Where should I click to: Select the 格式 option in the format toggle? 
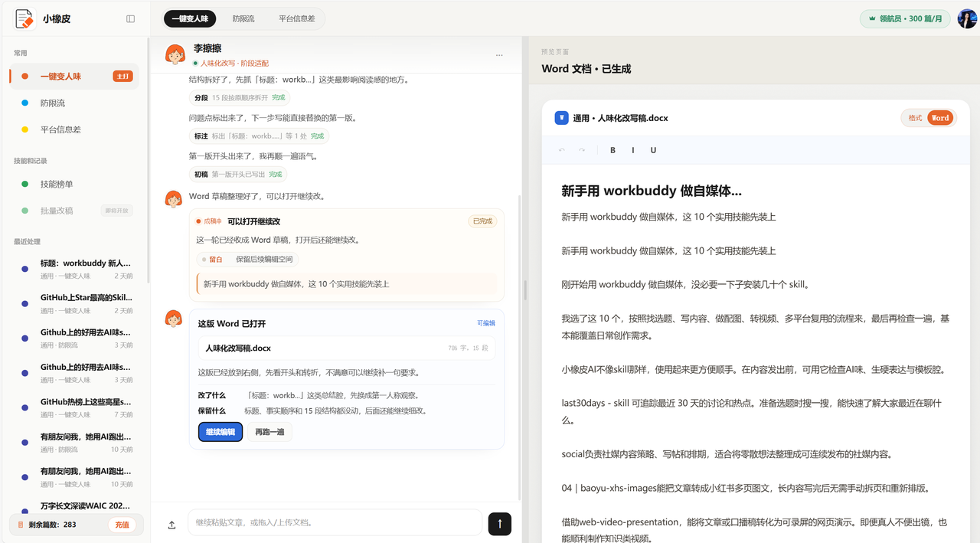pyautogui.click(x=915, y=118)
